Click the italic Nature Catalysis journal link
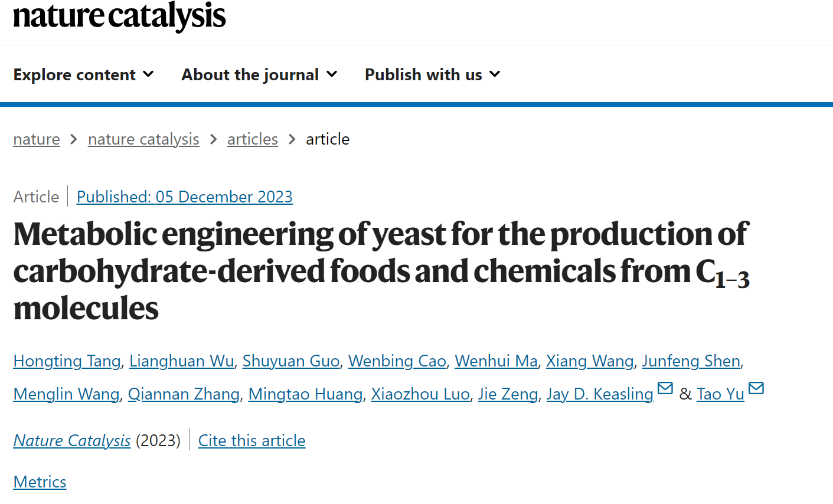 tap(72, 441)
